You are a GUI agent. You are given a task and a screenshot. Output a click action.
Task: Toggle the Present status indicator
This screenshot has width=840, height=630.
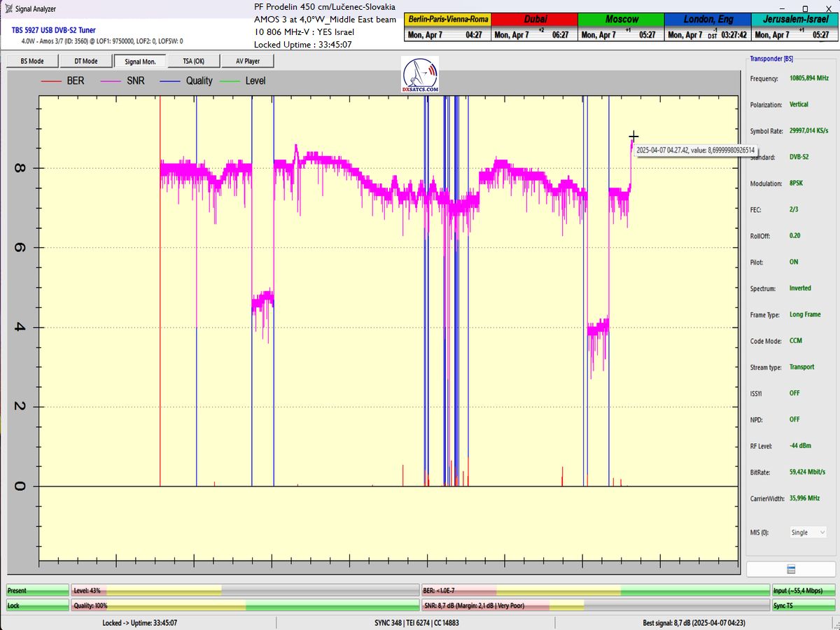point(38,591)
